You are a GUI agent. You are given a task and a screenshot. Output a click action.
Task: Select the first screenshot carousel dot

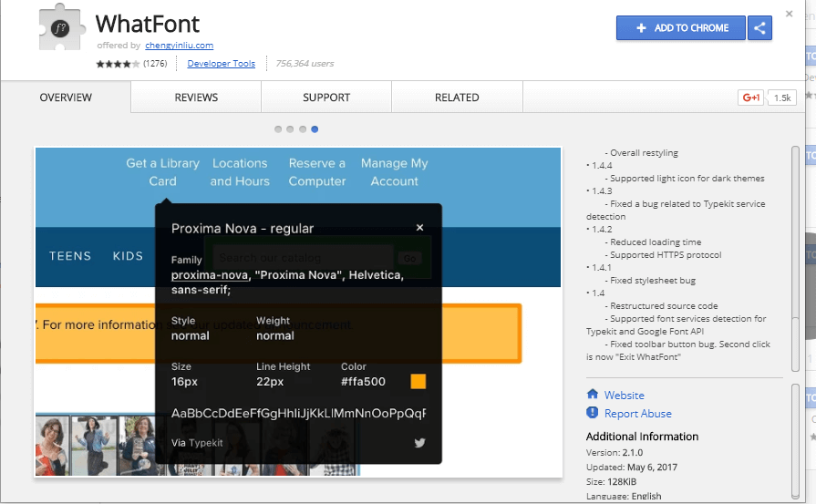(x=278, y=129)
